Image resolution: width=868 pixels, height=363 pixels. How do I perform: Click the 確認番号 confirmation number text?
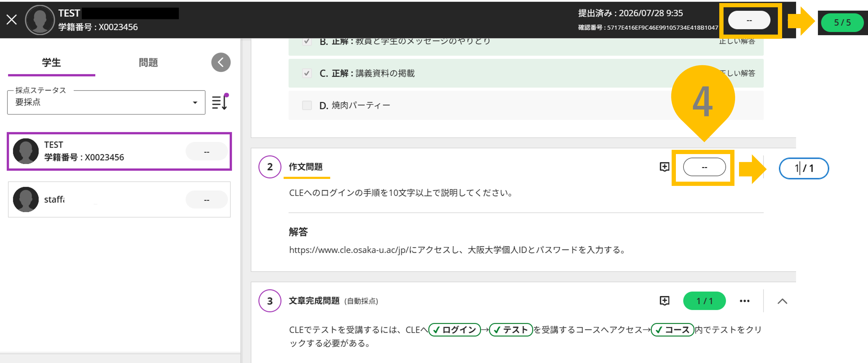pyautogui.click(x=648, y=28)
